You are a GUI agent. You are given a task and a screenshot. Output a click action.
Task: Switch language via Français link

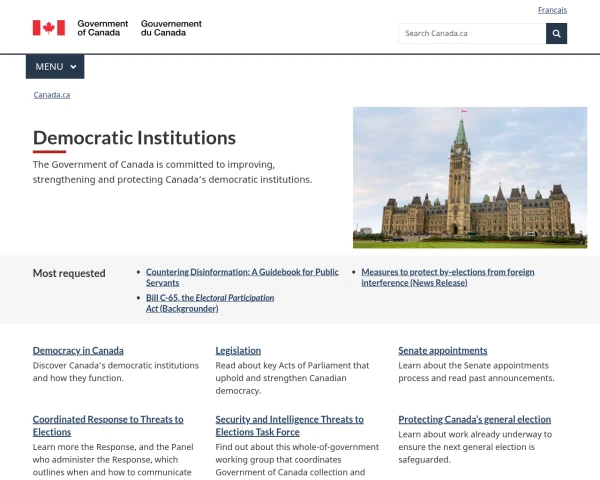pyautogui.click(x=552, y=10)
